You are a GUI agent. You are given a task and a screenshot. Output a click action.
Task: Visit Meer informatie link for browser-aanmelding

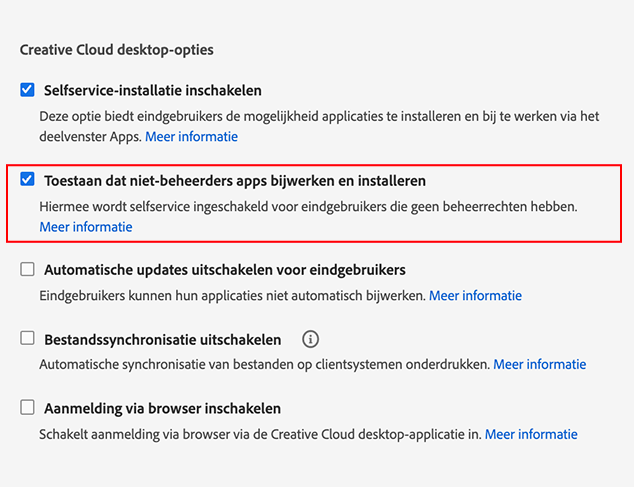pos(531,435)
